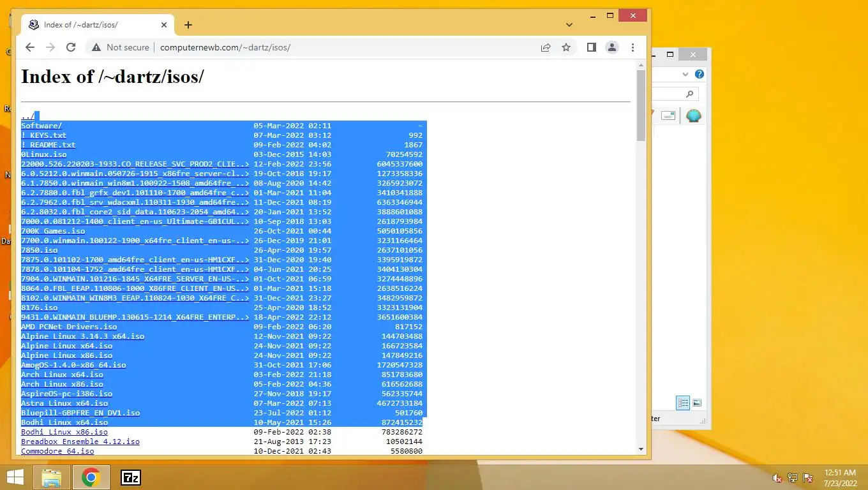868x490 pixels.
Task: Download Alpine_Linux_x64.iso
Action: [66, 346]
